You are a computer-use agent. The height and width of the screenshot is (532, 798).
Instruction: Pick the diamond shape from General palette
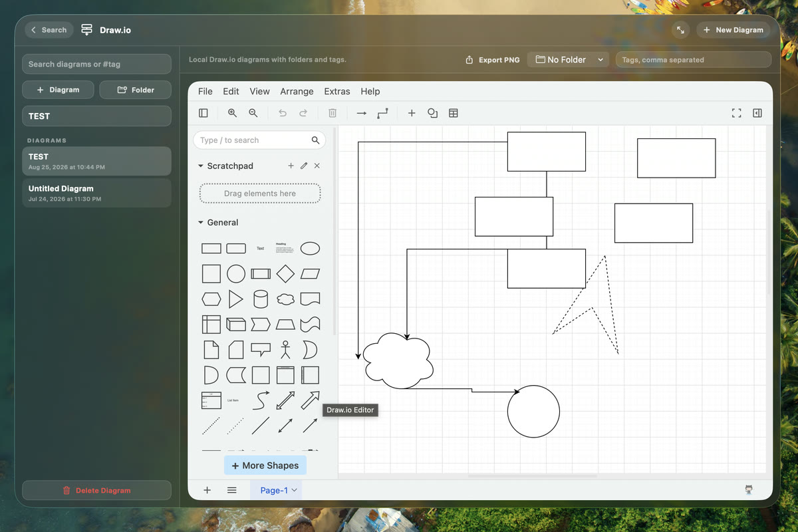tap(285, 273)
